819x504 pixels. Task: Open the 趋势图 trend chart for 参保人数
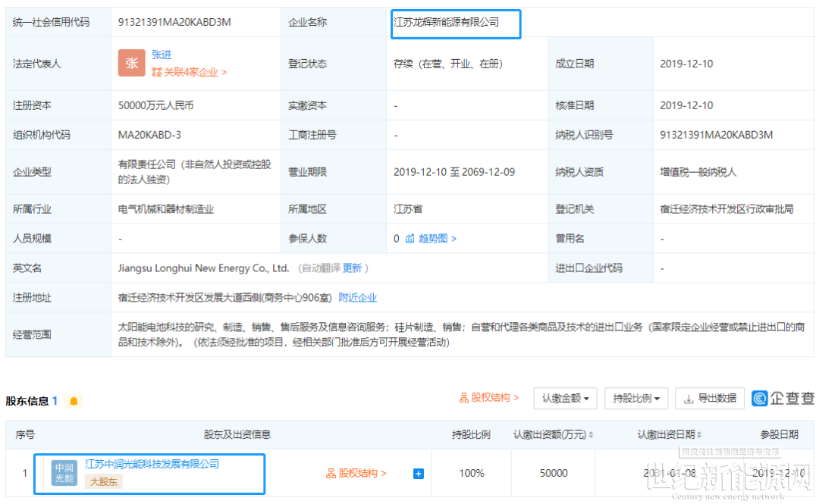(x=431, y=239)
